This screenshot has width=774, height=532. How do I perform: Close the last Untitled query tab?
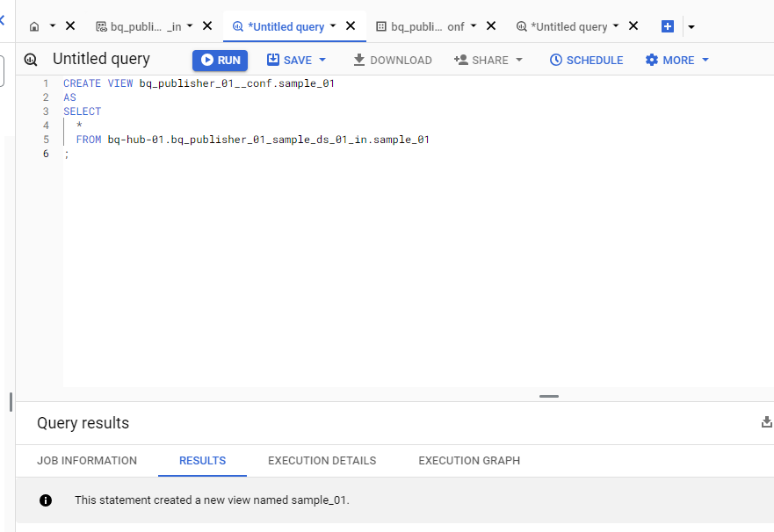(x=633, y=25)
